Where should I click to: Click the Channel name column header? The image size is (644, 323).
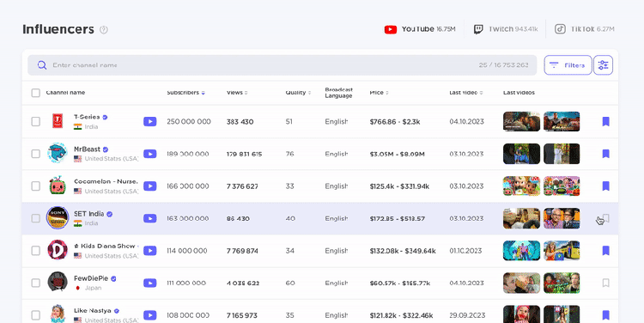(65, 93)
